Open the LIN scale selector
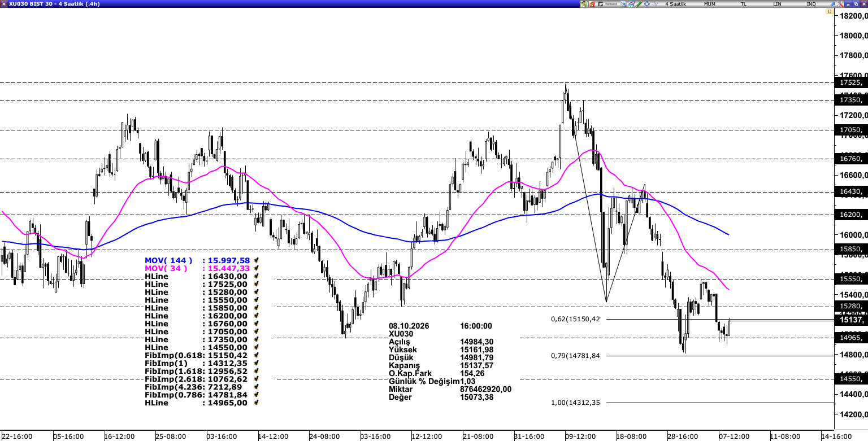This screenshot has width=868, height=441. click(x=777, y=4)
